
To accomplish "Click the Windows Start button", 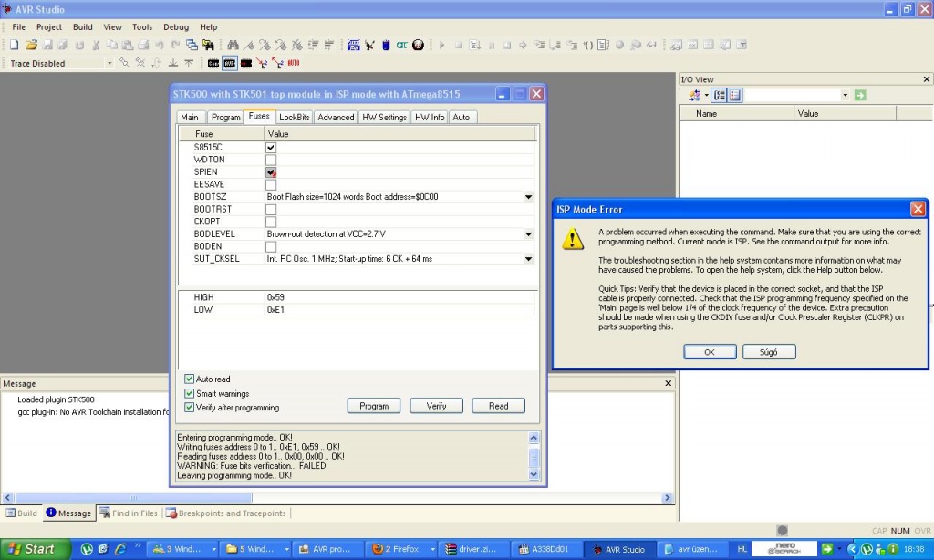I will coord(35,549).
